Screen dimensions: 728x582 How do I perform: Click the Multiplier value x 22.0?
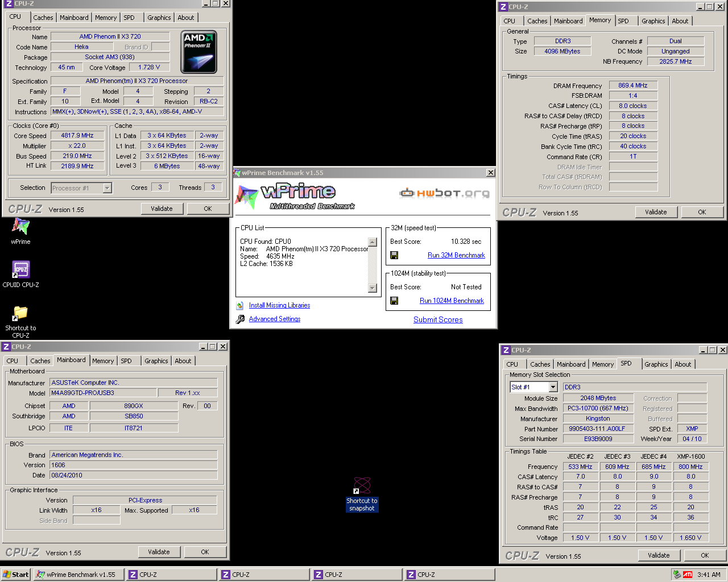77,145
